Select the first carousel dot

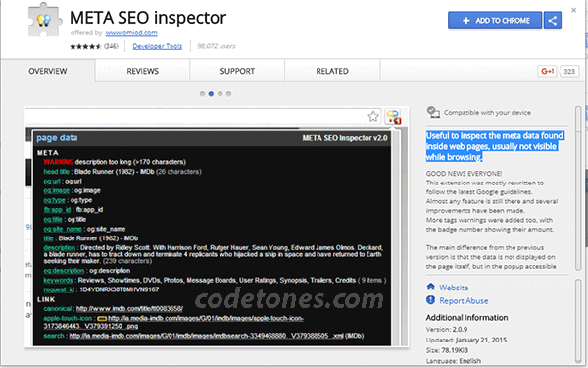click(202, 94)
